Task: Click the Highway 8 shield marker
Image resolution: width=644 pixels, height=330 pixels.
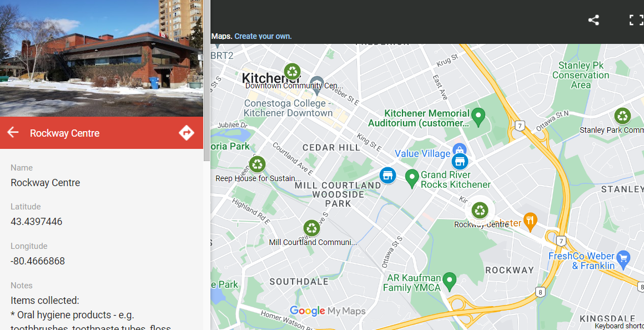Action: pos(541,292)
